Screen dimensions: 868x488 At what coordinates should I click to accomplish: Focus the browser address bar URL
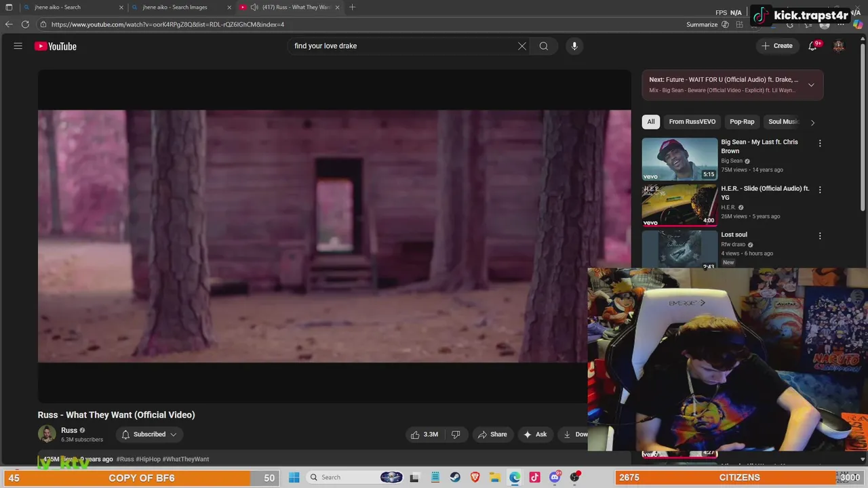[x=167, y=24]
